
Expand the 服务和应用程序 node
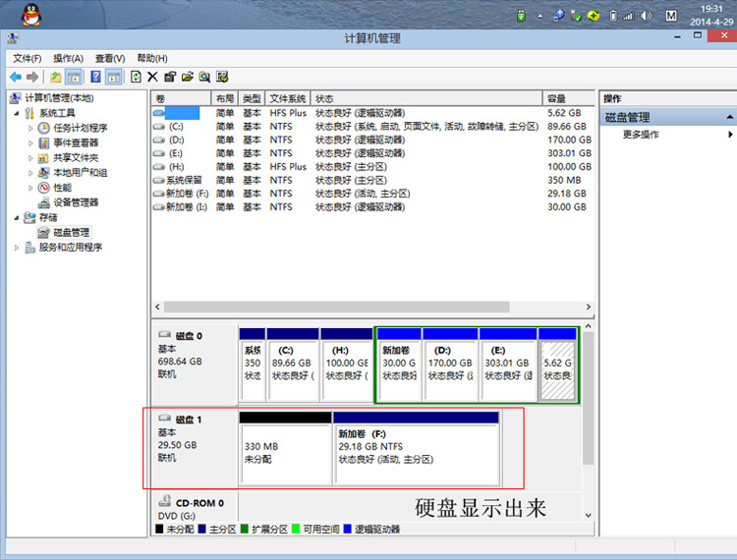coord(17,248)
